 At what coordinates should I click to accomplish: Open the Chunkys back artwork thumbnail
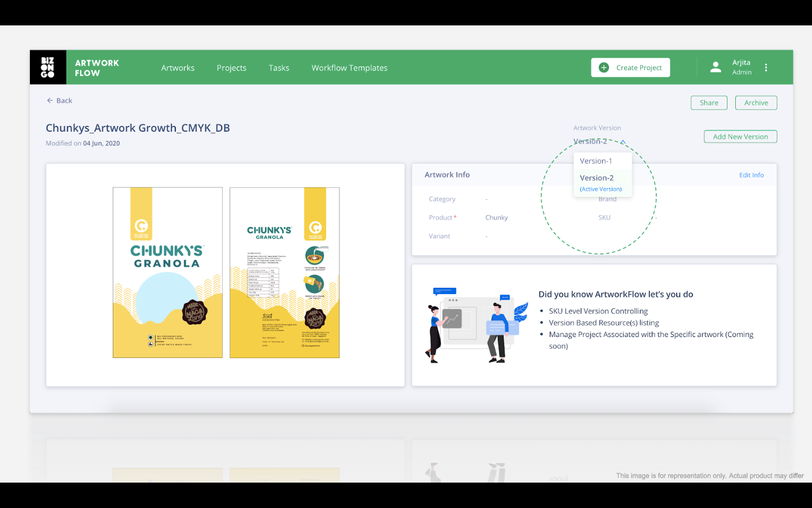click(x=285, y=273)
